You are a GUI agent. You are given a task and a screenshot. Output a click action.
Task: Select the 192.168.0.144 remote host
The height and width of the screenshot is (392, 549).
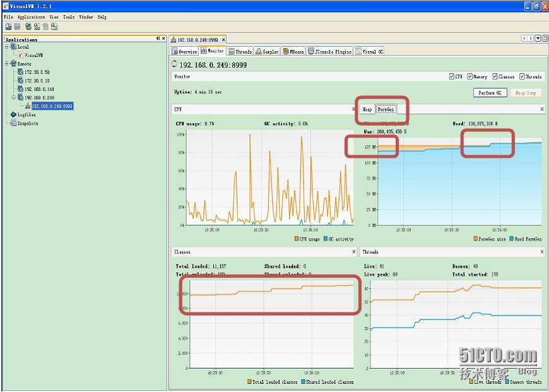click(39, 89)
